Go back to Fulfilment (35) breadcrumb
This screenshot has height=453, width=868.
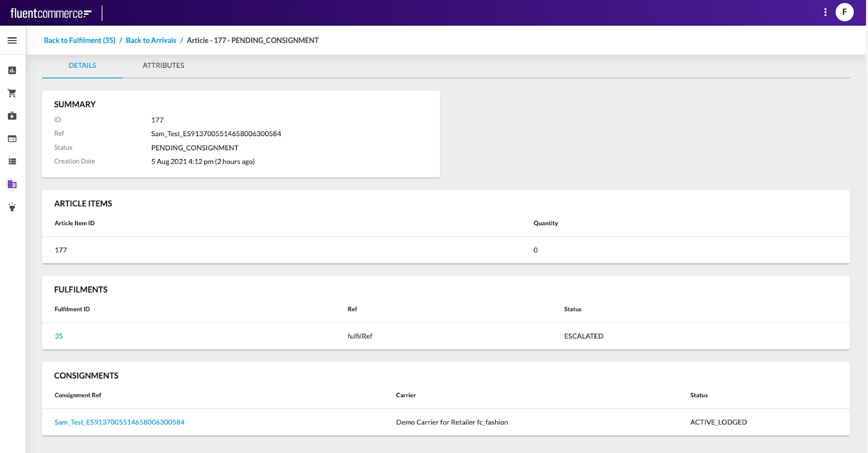pyautogui.click(x=80, y=41)
